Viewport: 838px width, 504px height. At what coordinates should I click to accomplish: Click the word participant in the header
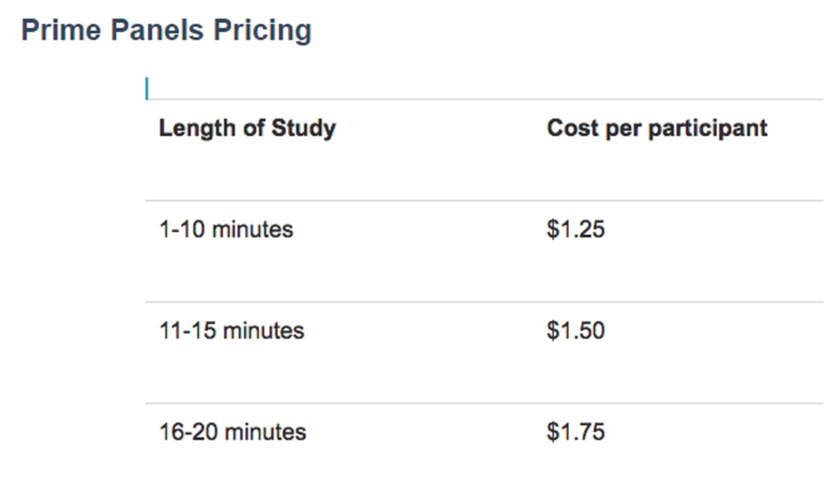708,129
